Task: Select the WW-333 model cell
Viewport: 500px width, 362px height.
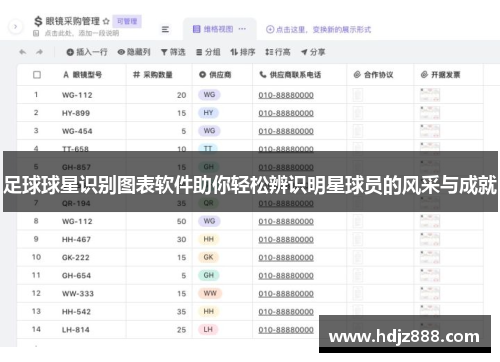Action: pyautogui.click(x=78, y=294)
